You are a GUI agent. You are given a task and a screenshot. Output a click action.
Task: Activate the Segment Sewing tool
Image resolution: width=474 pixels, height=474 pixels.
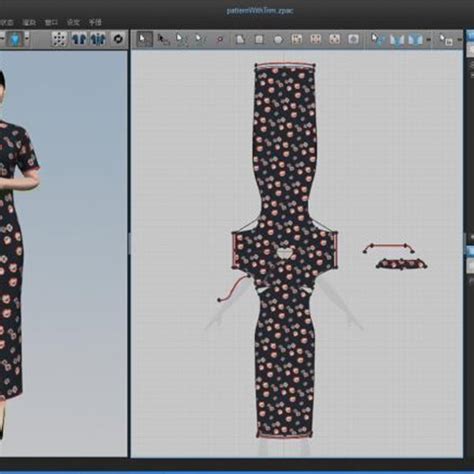coord(397,39)
